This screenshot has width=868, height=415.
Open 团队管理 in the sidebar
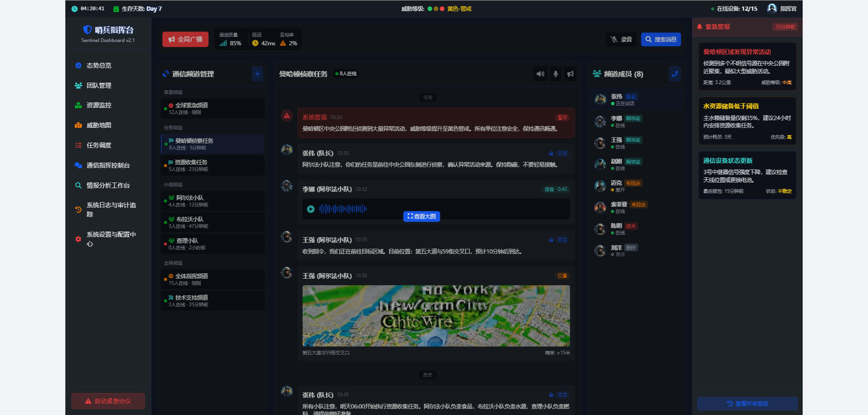coord(108,85)
